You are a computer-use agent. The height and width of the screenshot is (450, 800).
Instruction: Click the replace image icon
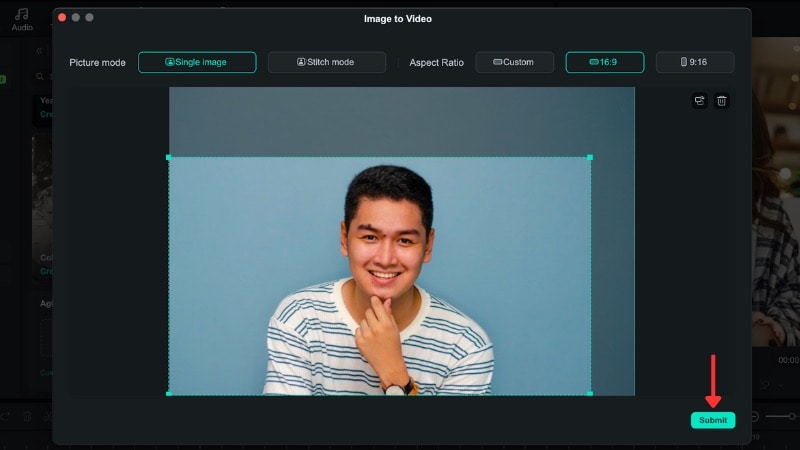point(699,101)
